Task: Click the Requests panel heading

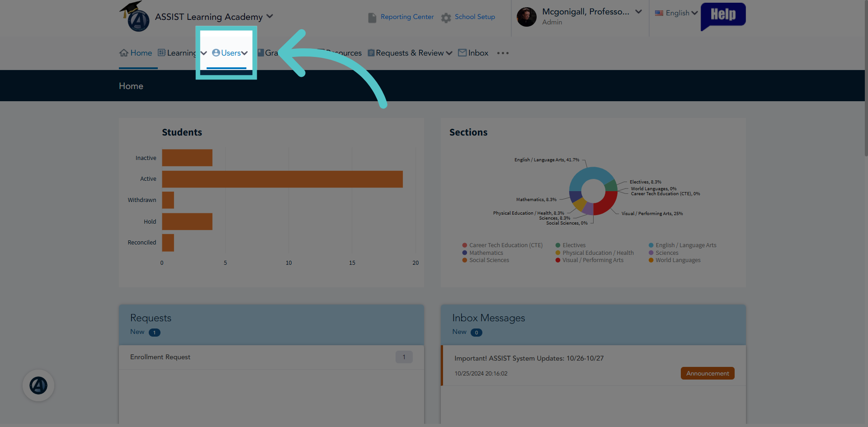Action: tap(151, 318)
